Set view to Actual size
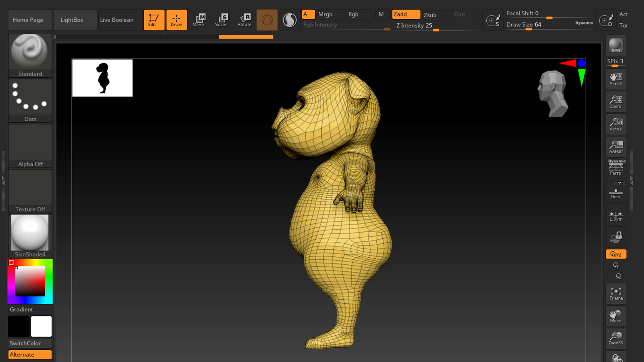 coord(616,124)
